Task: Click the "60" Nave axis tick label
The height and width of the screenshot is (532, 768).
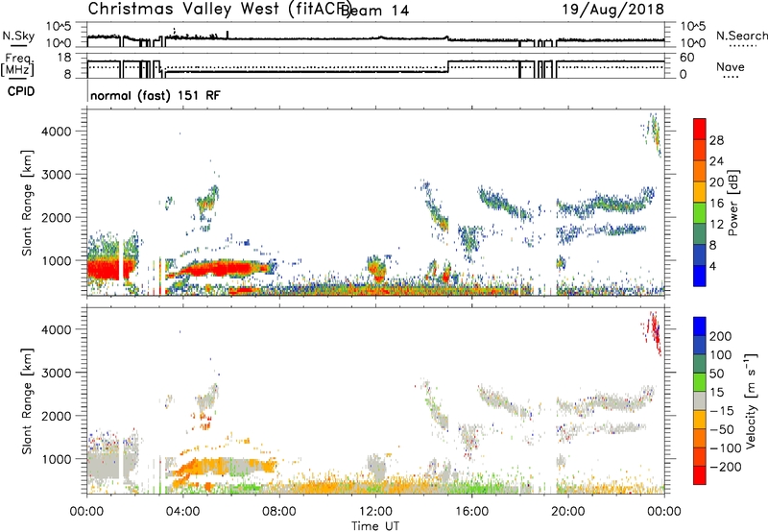Action: (x=687, y=58)
